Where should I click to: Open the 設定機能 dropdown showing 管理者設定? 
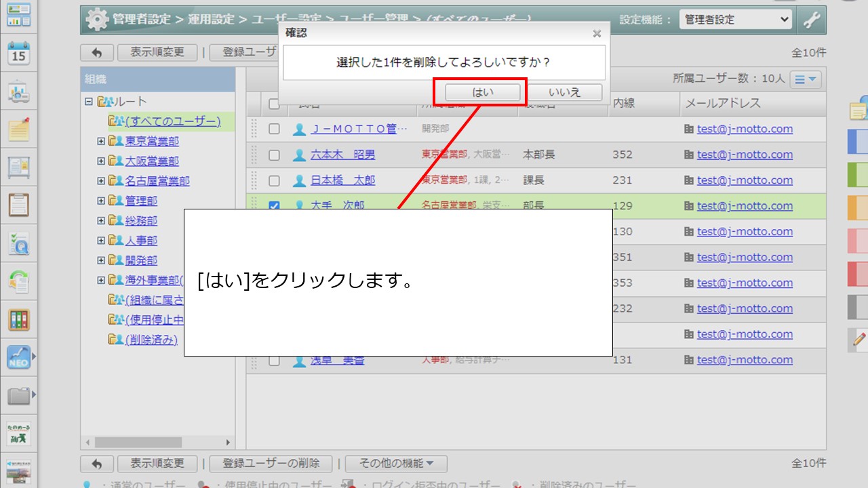pyautogui.click(x=735, y=20)
